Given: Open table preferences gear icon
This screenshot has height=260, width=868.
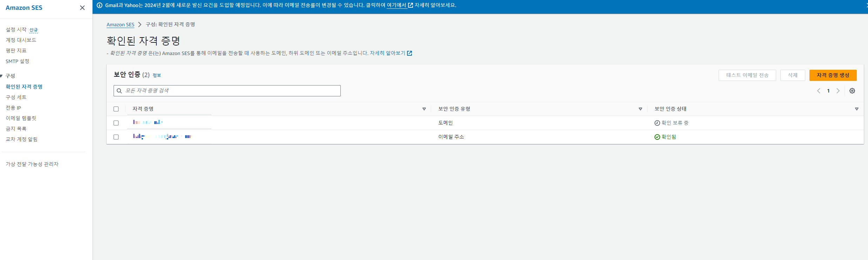Looking at the screenshot, I should click(852, 91).
